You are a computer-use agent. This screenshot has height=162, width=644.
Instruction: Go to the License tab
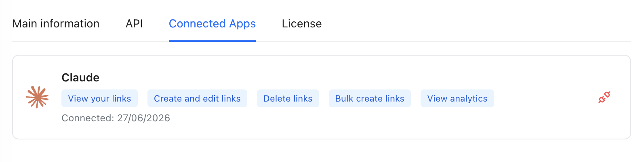click(x=302, y=24)
